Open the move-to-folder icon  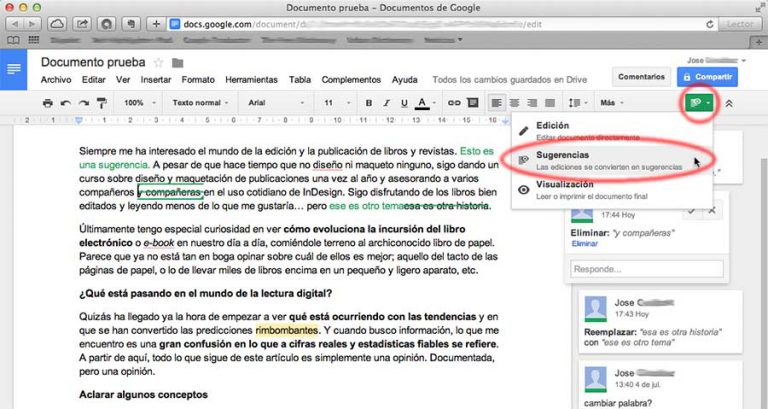[177, 63]
